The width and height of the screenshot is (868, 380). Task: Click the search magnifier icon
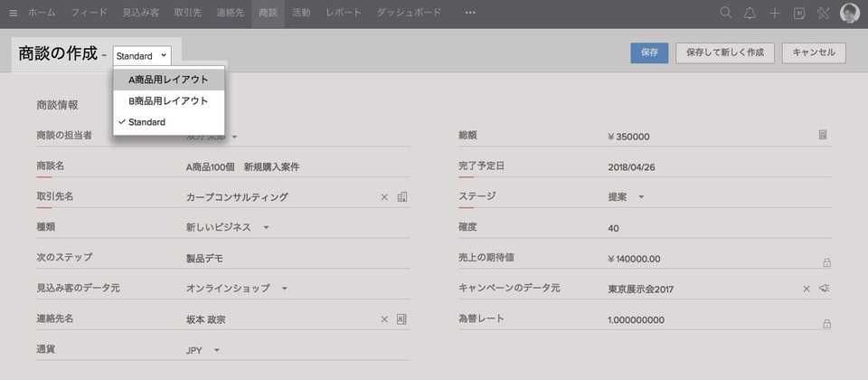[x=726, y=13]
